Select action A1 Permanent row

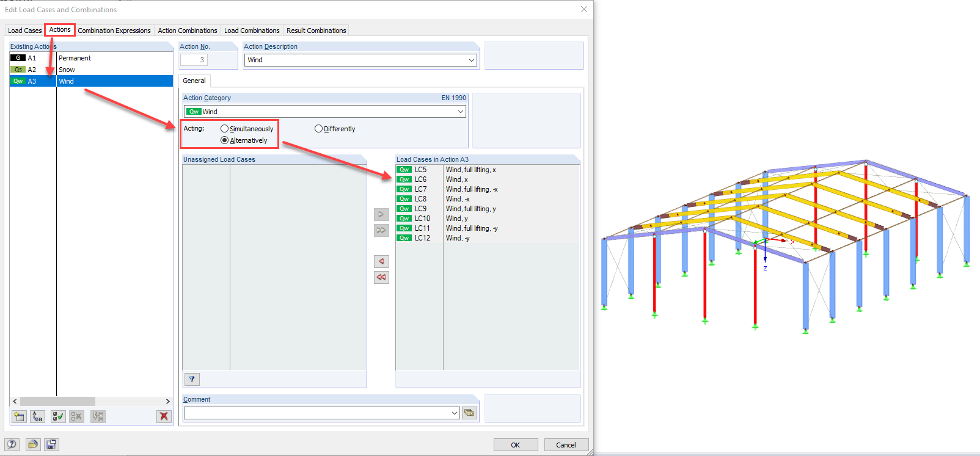91,58
